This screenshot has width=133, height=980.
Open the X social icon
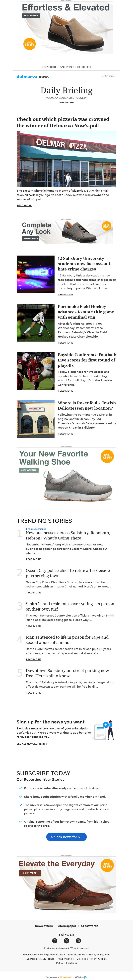pos(66,940)
